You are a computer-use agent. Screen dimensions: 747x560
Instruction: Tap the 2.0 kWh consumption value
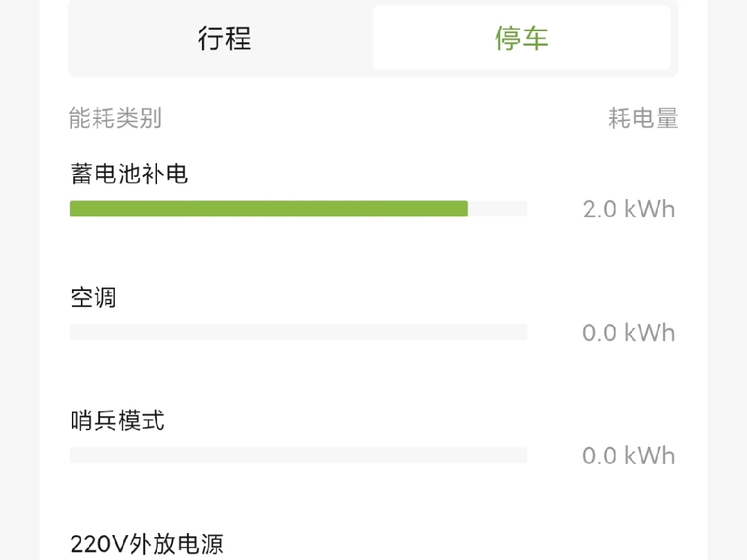tap(628, 209)
